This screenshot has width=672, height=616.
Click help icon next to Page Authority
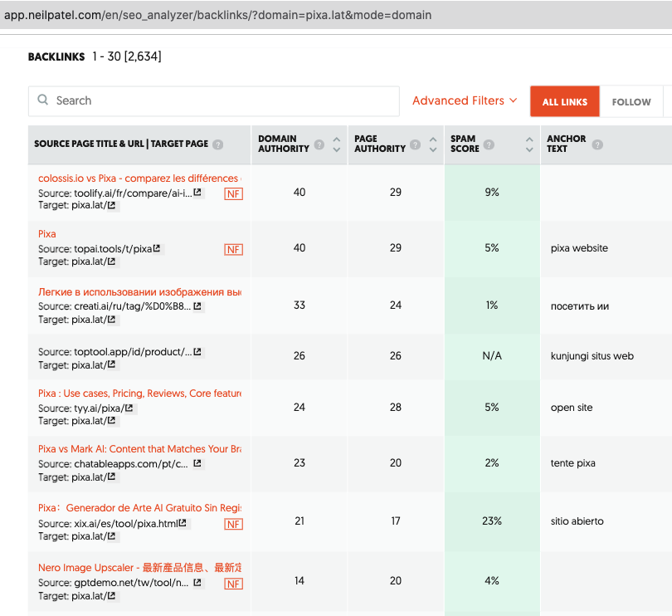(413, 149)
